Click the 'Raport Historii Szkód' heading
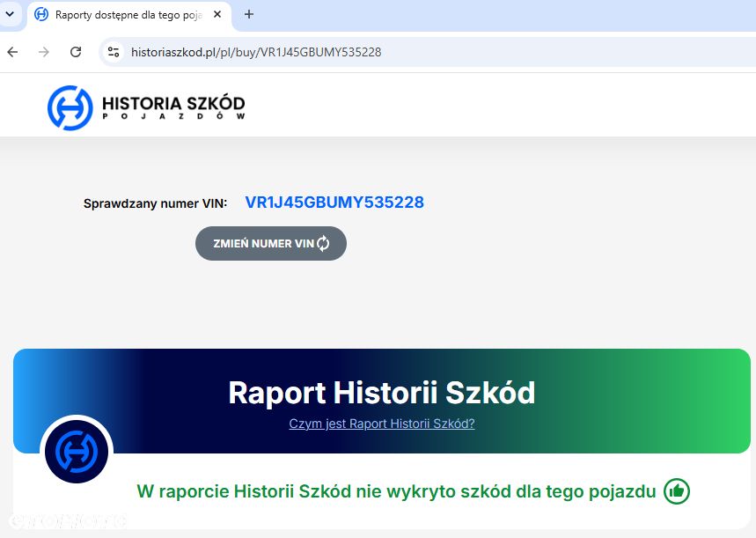The width and height of the screenshot is (756, 538). pyautogui.click(x=382, y=393)
